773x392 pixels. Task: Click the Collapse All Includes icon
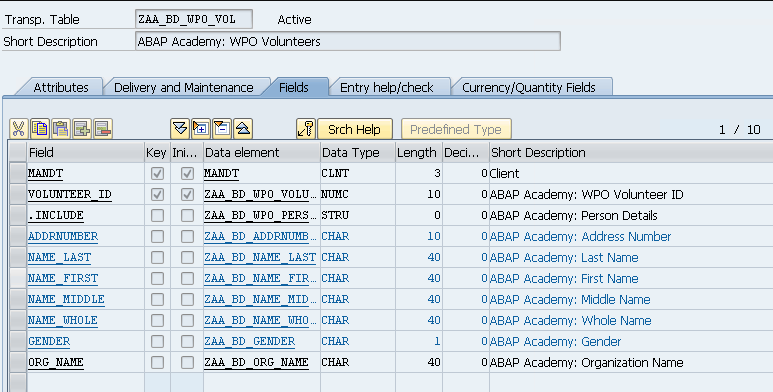click(244, 129)
